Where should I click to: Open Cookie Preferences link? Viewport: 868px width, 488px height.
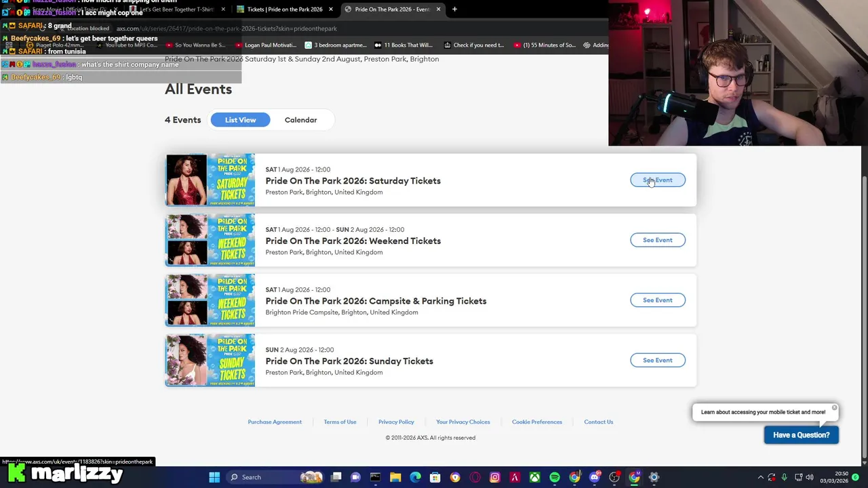(x=537, y=422)
